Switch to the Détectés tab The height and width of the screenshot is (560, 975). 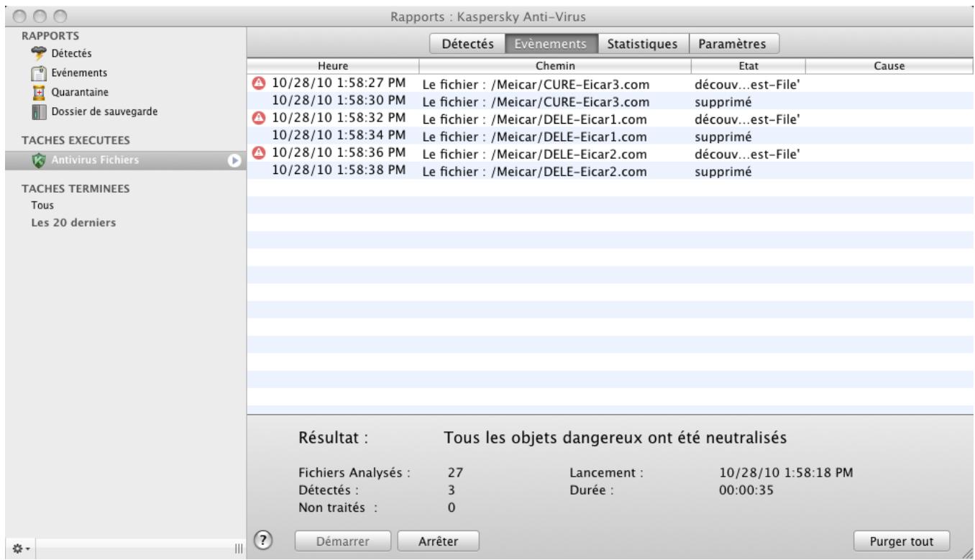467,43
